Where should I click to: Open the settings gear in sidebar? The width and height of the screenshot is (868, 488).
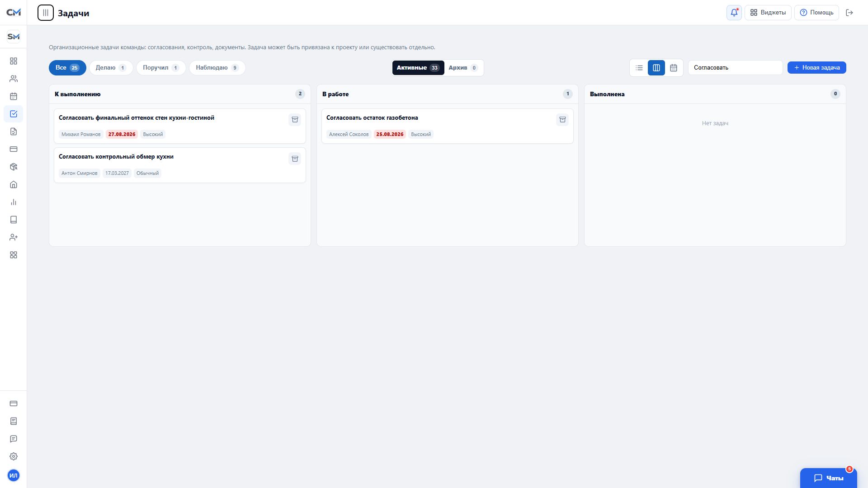pyautogui.click(x=14, y=456)
